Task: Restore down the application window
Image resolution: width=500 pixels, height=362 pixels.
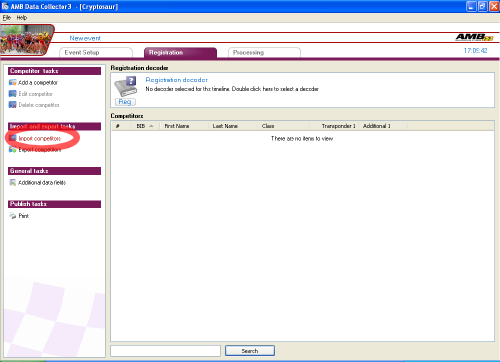Action: point(483,6)
